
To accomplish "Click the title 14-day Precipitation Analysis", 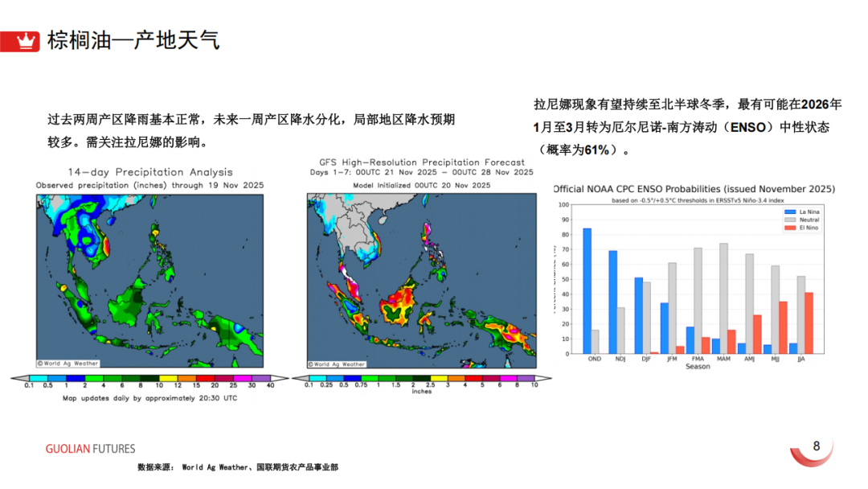I will [x=150, y=172].
